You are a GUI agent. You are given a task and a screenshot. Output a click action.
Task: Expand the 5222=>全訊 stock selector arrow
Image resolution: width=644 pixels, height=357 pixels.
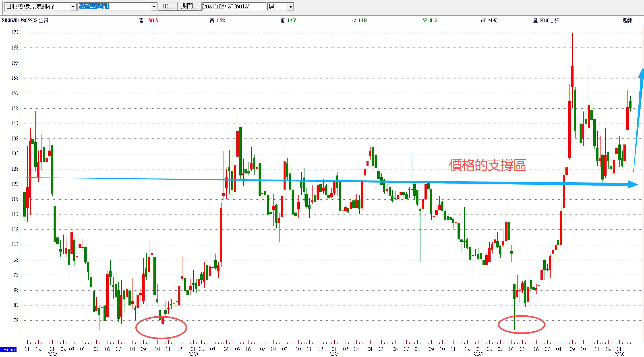point(154,6)
